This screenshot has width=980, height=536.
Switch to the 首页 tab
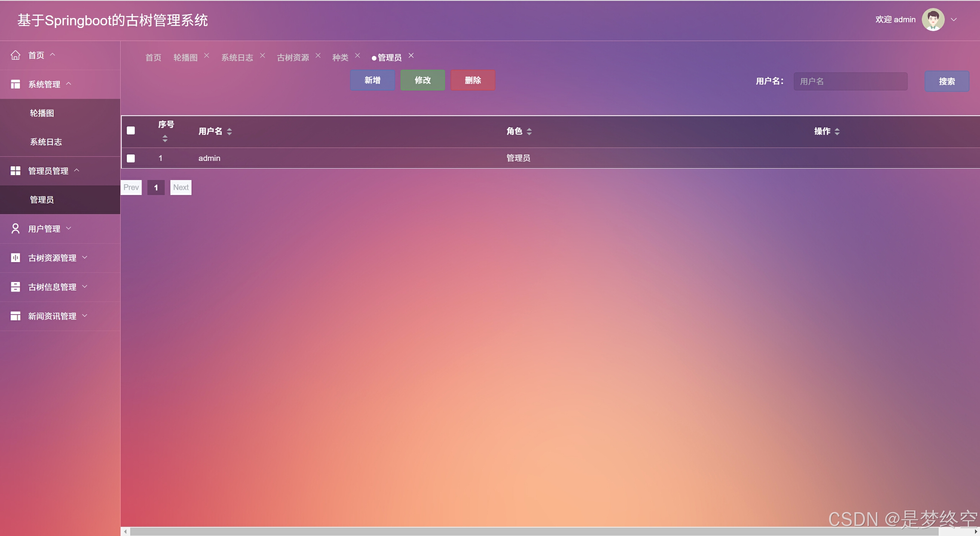(153, 57)
